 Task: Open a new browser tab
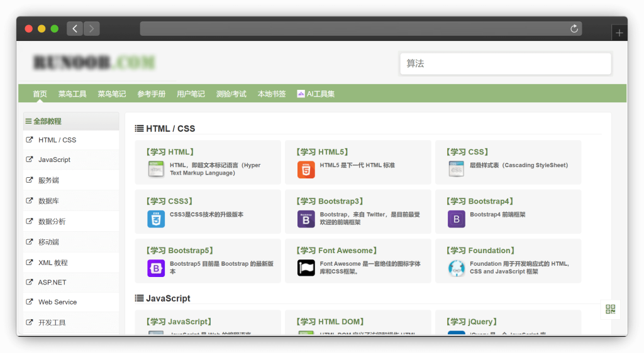(619, 33)
